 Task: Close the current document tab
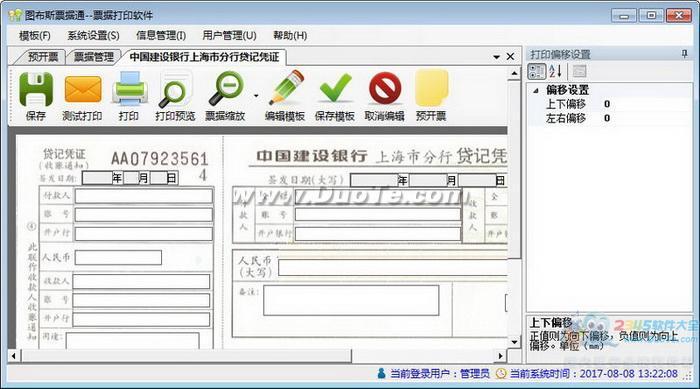[510, 57]
